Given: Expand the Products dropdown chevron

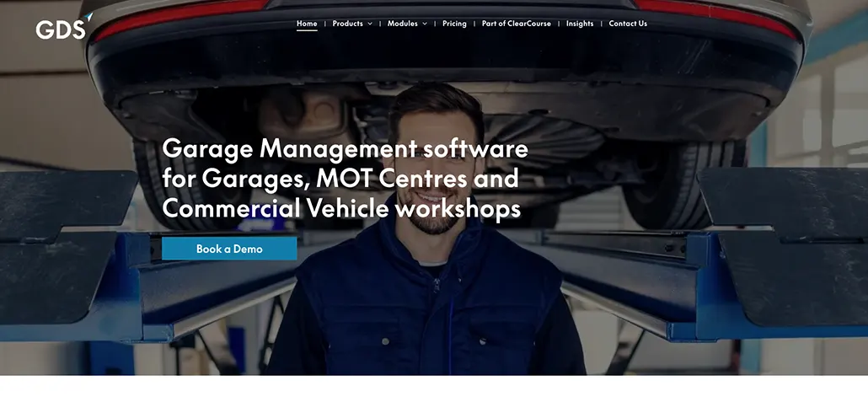Looking at the screenshot, I should coord(370,24).
